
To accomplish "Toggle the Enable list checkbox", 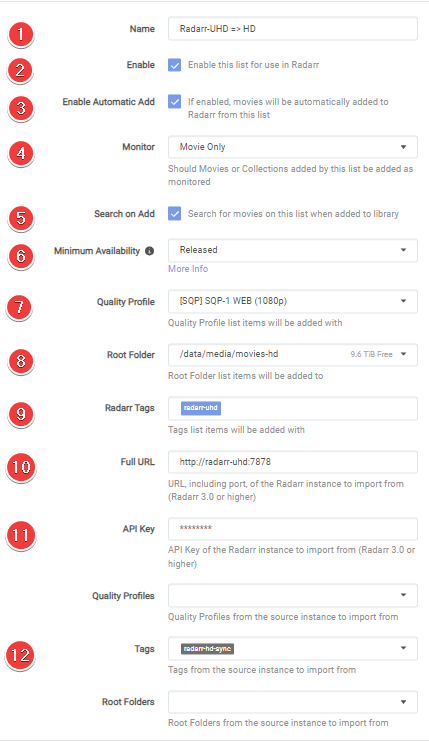I will coord(174,65).
